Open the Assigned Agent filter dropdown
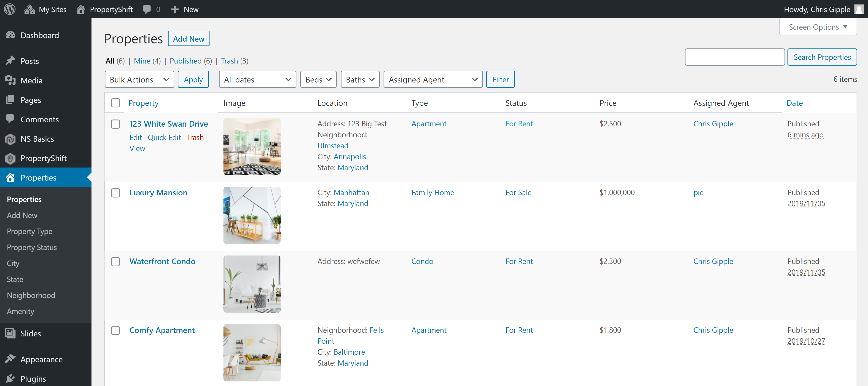This screenshot has width=868, height=386. click(x=433, y=79)
